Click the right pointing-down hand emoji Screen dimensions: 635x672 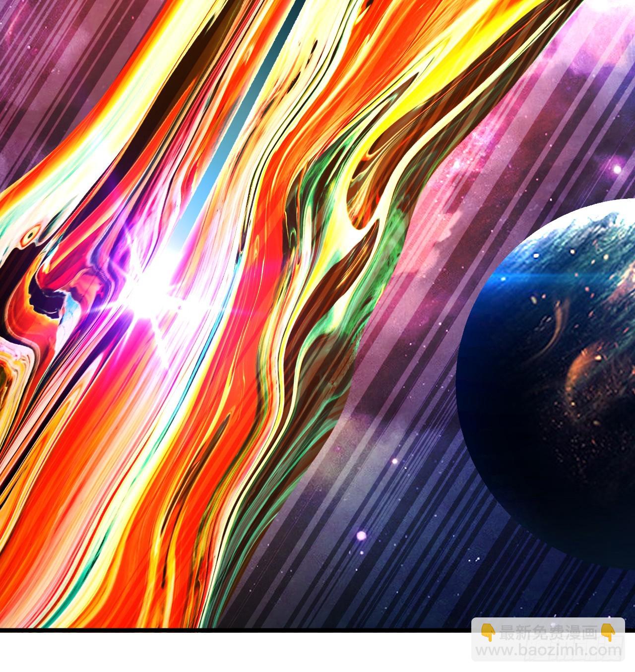tap(608, 632)
